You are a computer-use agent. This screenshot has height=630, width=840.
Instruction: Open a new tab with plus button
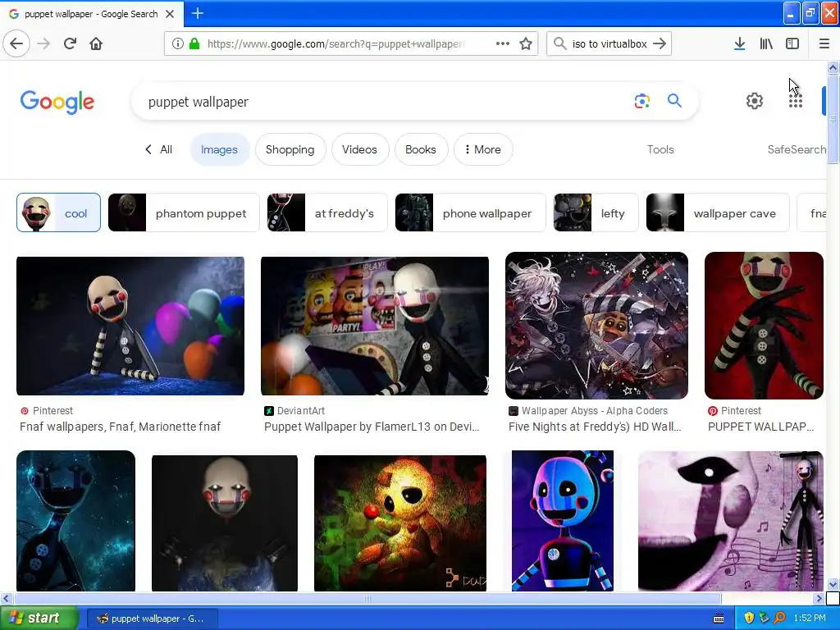(x=197, y=13)
